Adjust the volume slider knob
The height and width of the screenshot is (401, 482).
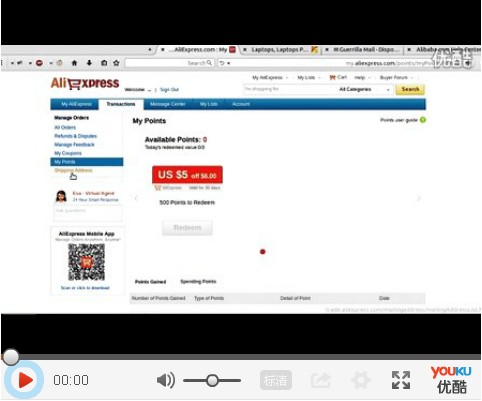pyautogui.click(x=212, y=380)
